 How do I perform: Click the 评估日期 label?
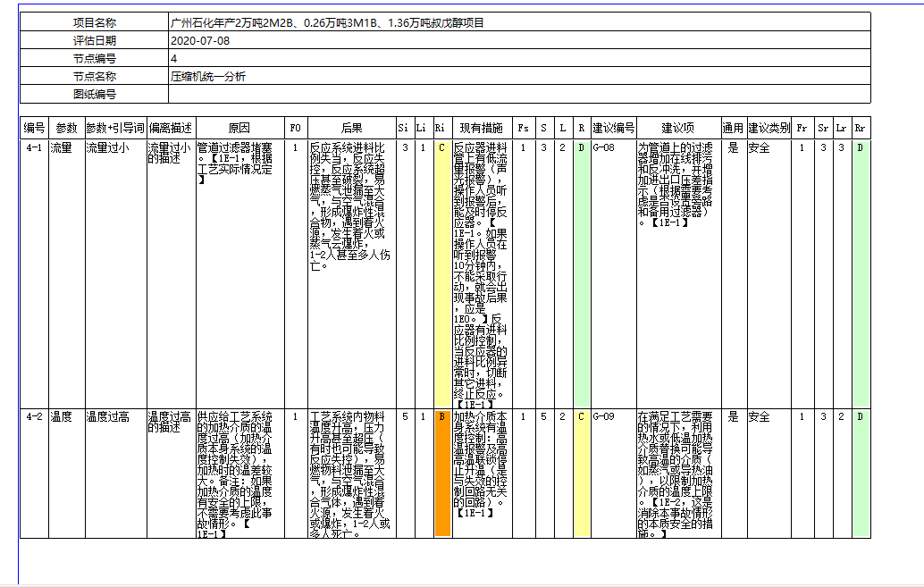(95, 41)
